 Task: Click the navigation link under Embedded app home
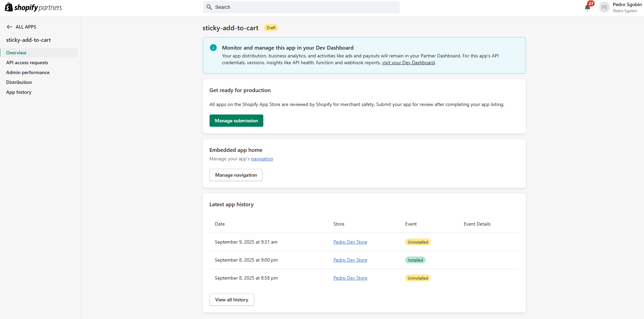(262, 159)
